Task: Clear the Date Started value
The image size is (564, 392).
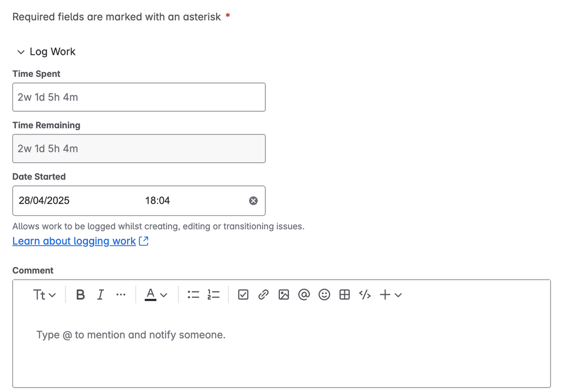Action: 253,201
